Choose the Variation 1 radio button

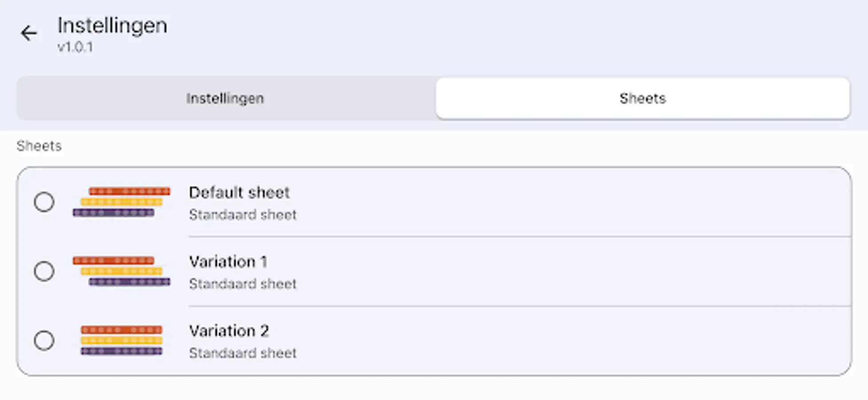click(44, 271)
